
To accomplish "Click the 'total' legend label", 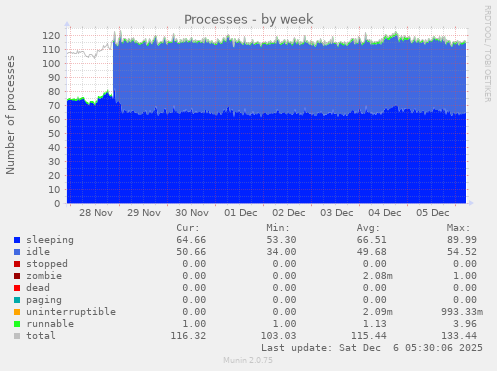I will [x=41, y=336].
